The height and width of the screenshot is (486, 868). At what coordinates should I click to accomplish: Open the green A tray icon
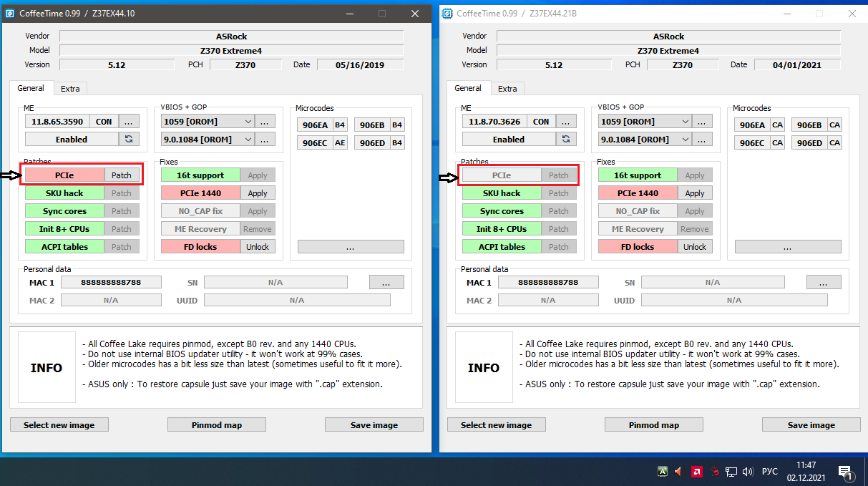(663, 472)
